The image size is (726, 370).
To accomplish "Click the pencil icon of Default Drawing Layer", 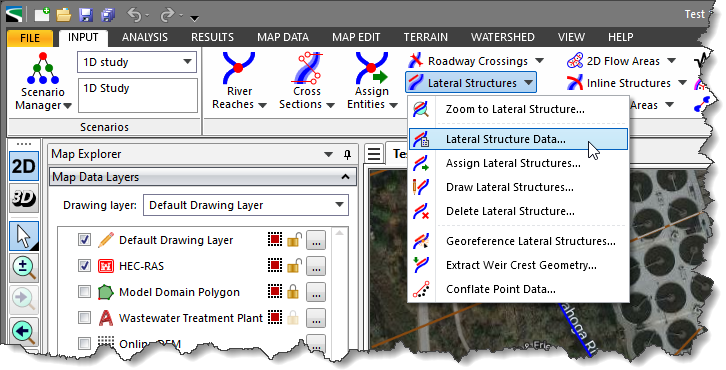I will point(106,240).
